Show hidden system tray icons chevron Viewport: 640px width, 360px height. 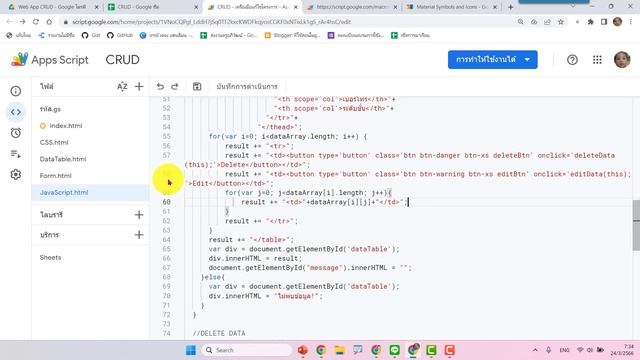click(535, 350)
